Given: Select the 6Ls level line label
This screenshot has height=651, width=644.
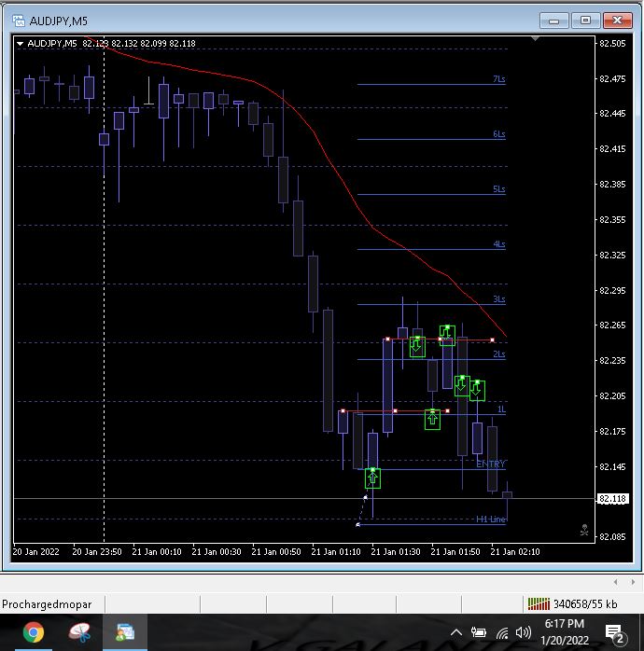Looking at the screenshot, I should [499, 134].
